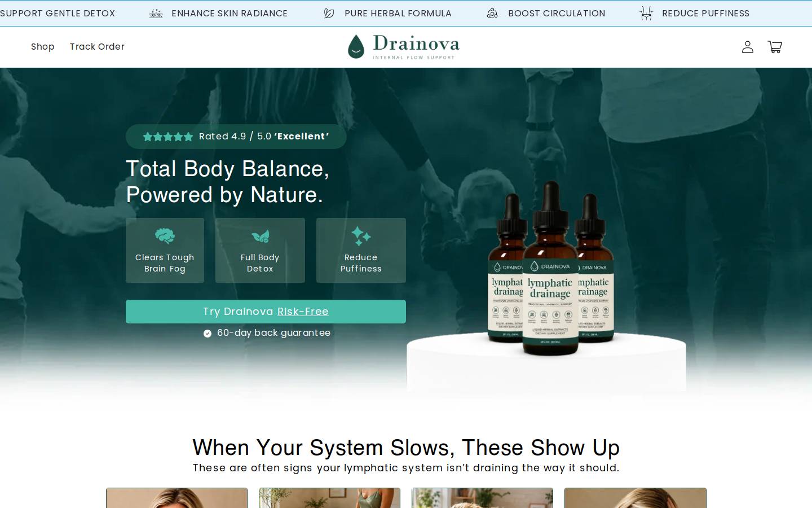Click the lymphatic system signs subtitle
812x508 pixels.
point(406,468)
